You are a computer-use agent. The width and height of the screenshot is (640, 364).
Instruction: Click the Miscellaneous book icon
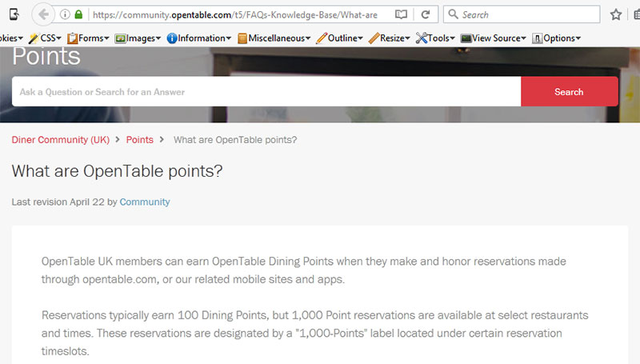[x=242, y=38]
